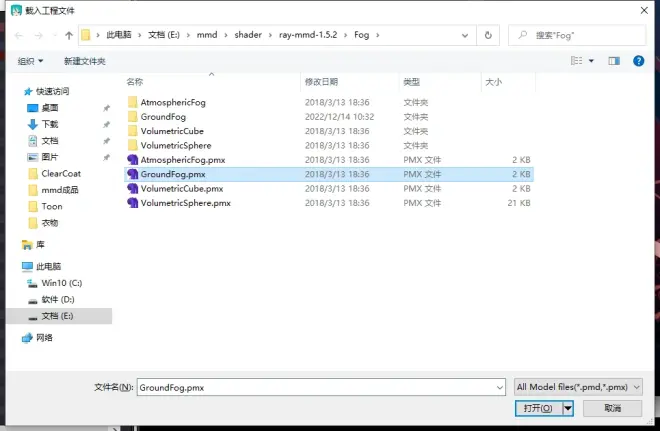Open the 组织 menu
Image resolution: width=660 pixels, height=431 pixels.
click(x=30, y=61)
